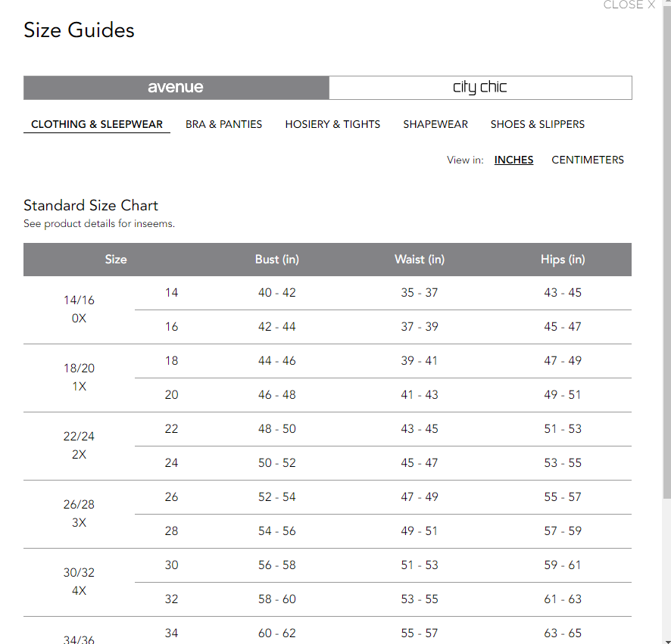Image resolution: width=671 pixels, height=644 pixels.
Task: Select the avenue brand tab
Action: coord(176,88)
